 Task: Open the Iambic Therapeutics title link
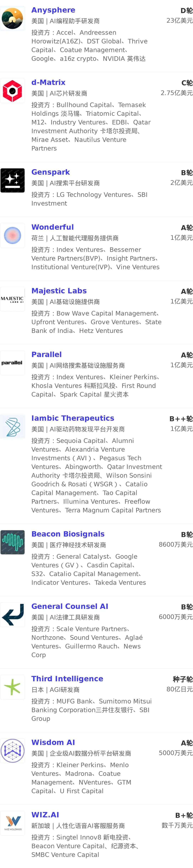click(73, 418)
